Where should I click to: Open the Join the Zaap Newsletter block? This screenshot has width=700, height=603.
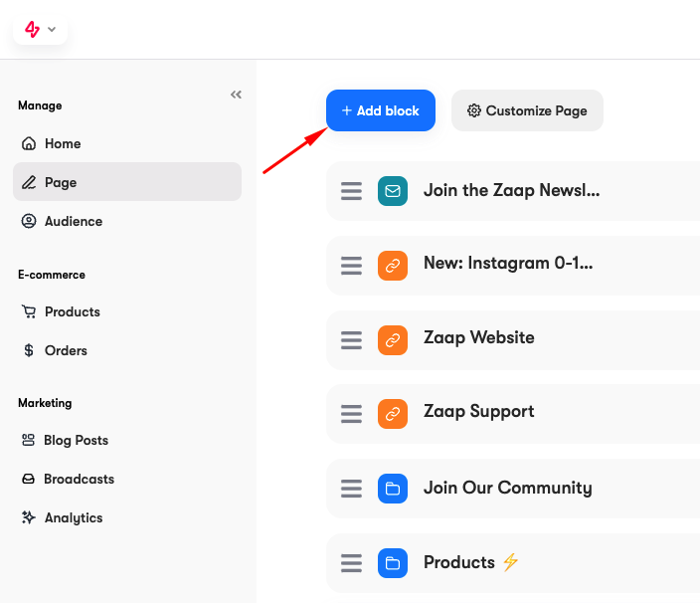tap(513, 191)
